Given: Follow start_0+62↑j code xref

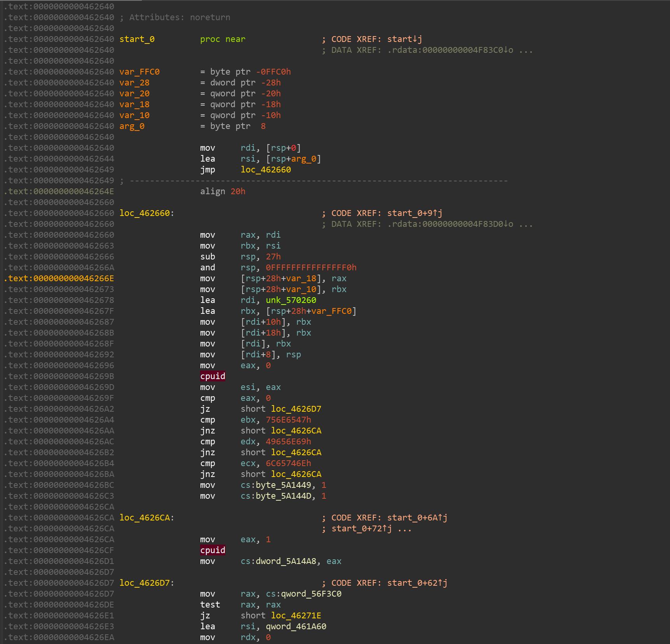Looking at the screenshot, I should tap(417, 583).
